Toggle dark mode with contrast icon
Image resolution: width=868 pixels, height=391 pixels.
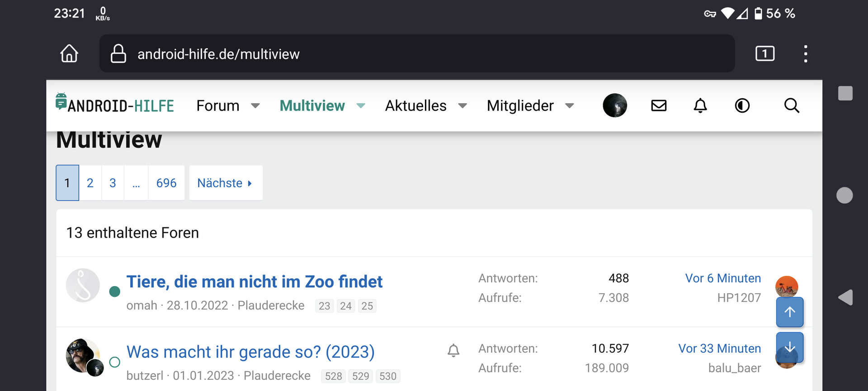click(x=742, y=105)
